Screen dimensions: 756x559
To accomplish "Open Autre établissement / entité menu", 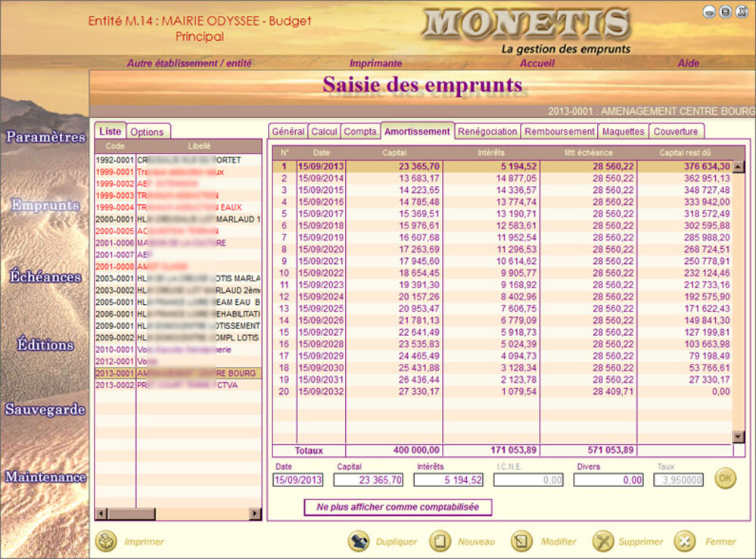I will [189, 64].
